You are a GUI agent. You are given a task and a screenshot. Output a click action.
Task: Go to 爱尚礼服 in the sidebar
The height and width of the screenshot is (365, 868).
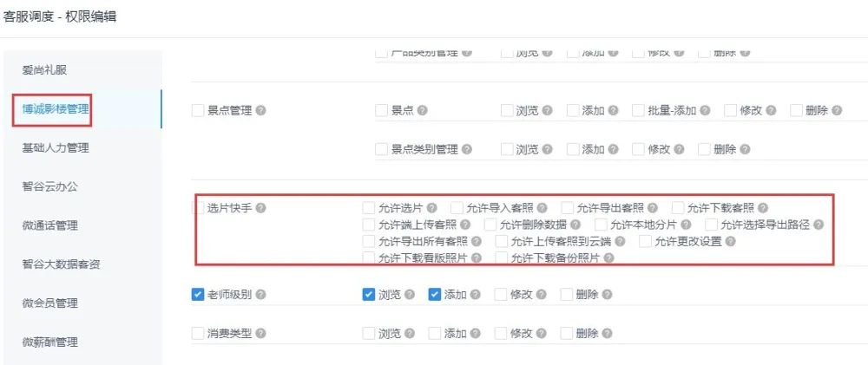point(43,69)
